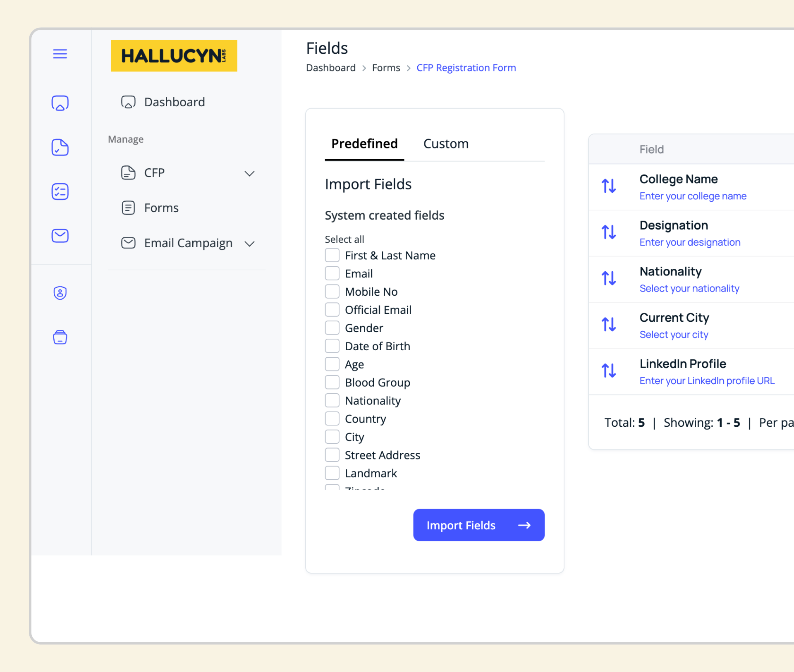Click the Email Campaign envelope icon
This screenshot has height=672, width=794.
pos(60,236)
